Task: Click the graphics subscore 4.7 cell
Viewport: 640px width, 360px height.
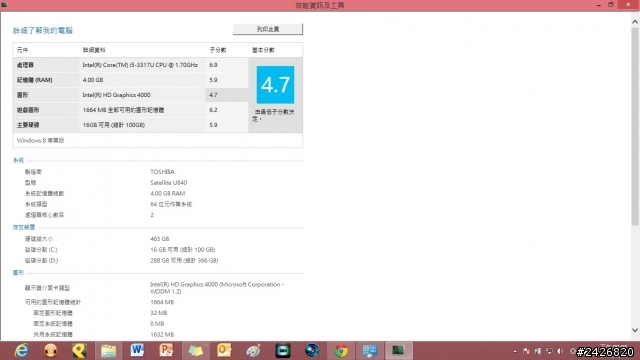Action: click(x=227, y=95)
